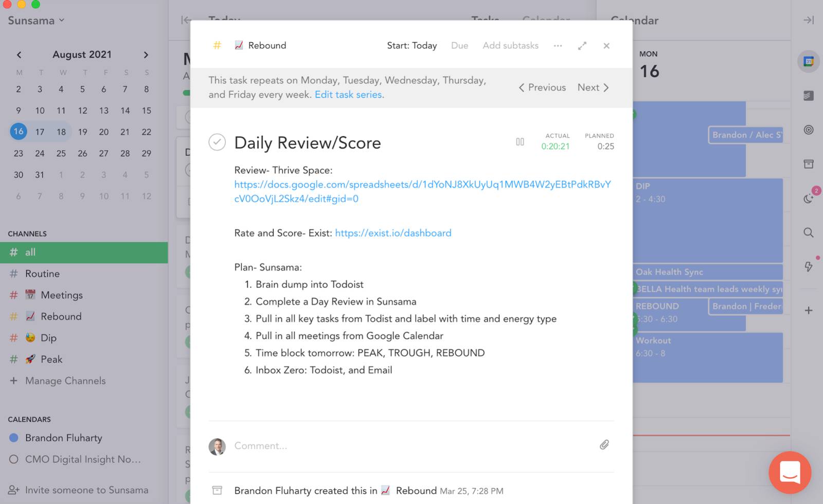The image size is (823, 504).
Task: Close the task modal
Action: point(606,46)
